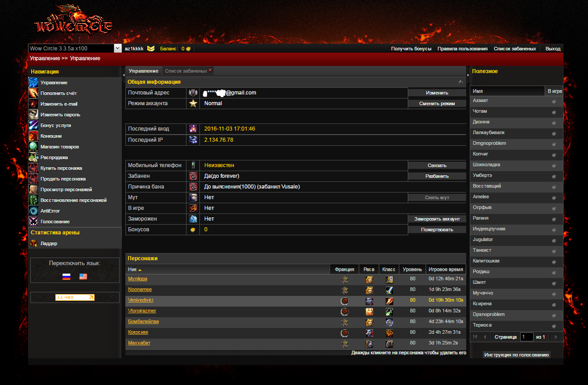Open Магазин товаров via its icon
Screen dimensions: 588x385
33,147
